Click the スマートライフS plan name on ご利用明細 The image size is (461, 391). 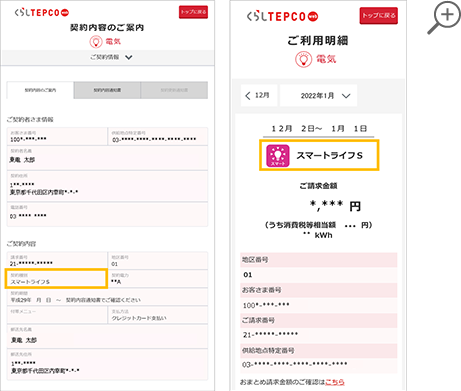click(329, 156)
